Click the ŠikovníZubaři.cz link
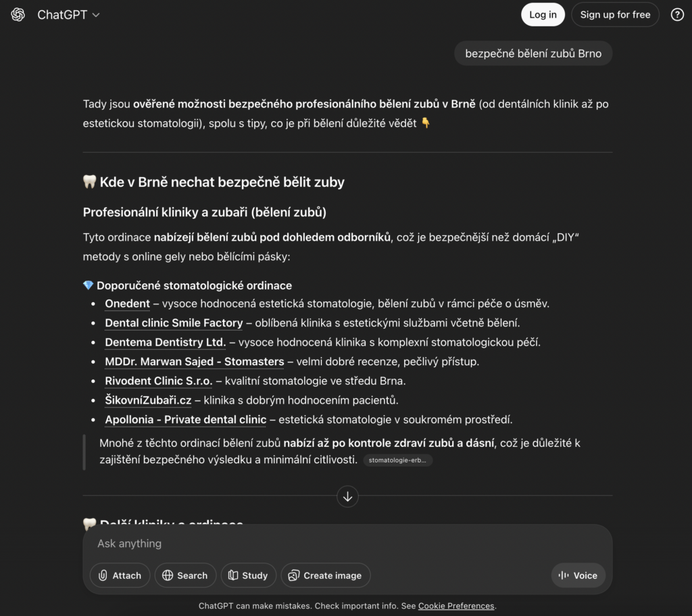 click(x=147, y=400)
